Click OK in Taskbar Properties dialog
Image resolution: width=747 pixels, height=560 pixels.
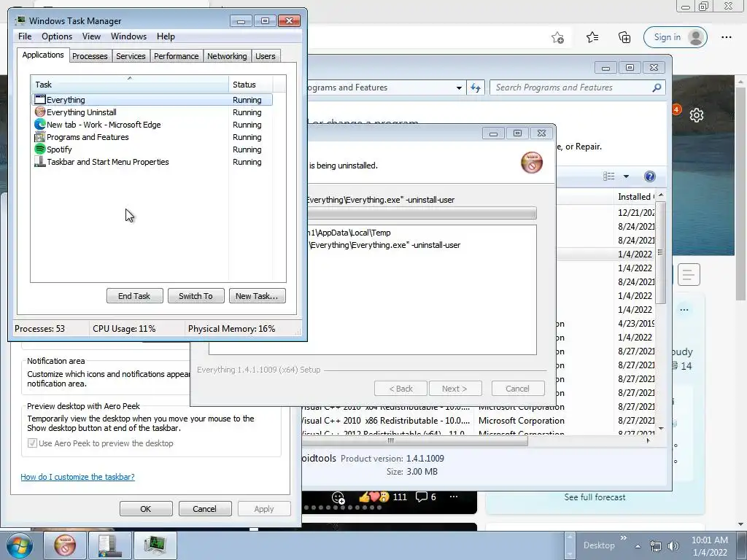(146, 508)
